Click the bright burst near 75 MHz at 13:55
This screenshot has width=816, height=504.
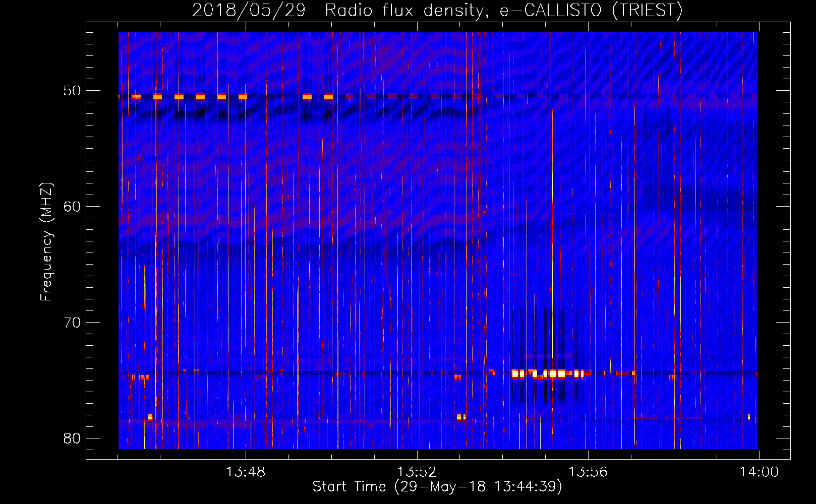coord(548,374)
